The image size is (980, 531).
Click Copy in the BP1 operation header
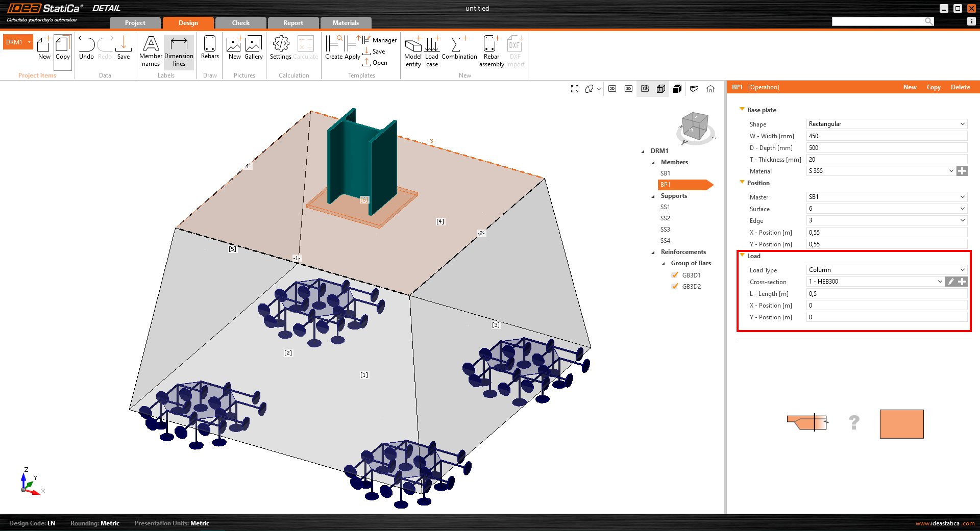point(933,87)
